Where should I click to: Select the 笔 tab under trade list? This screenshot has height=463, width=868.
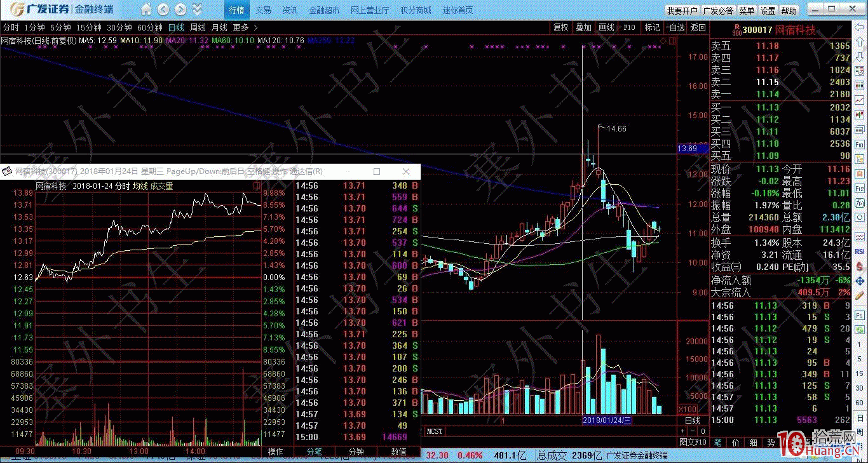718,442
